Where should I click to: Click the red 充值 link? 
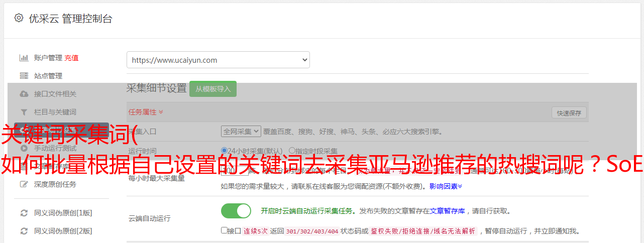coord(71,58)
